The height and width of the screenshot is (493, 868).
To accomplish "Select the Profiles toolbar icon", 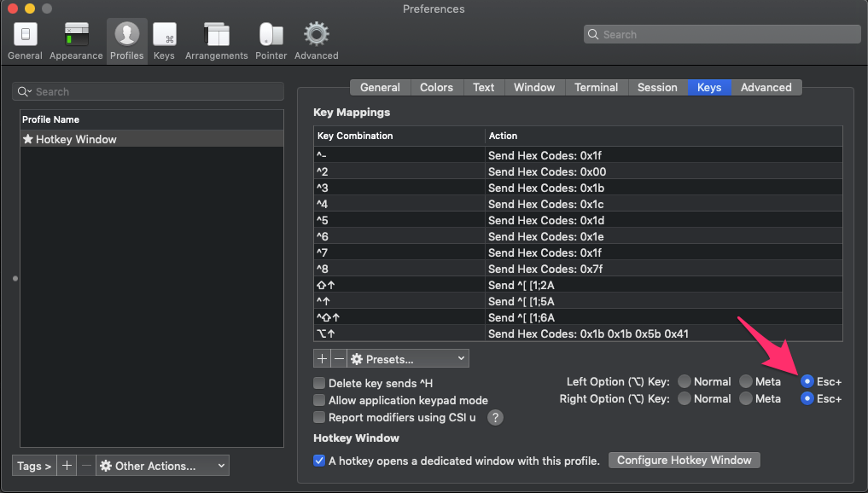I will pos(126,39).
